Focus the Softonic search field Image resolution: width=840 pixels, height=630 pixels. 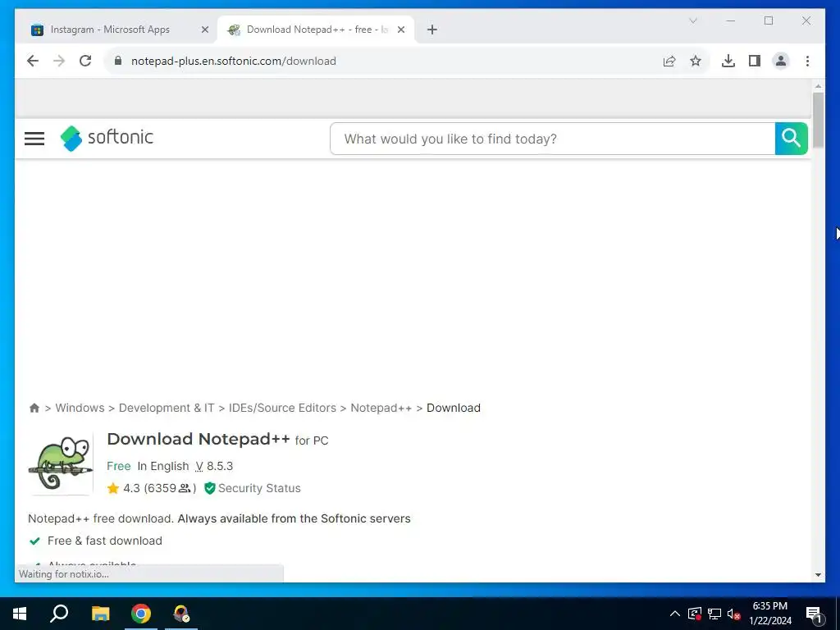coord(552,139)
